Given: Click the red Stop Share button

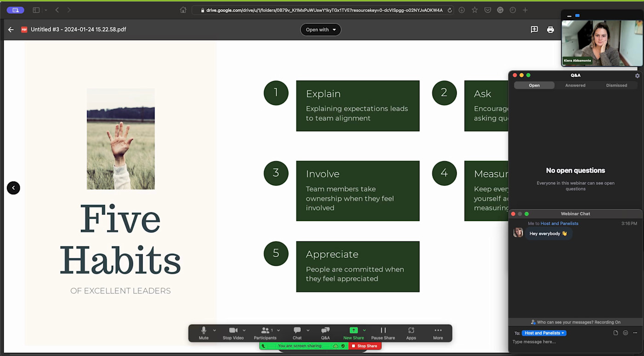Looking at the screenshot, I should tap(364, 346).
